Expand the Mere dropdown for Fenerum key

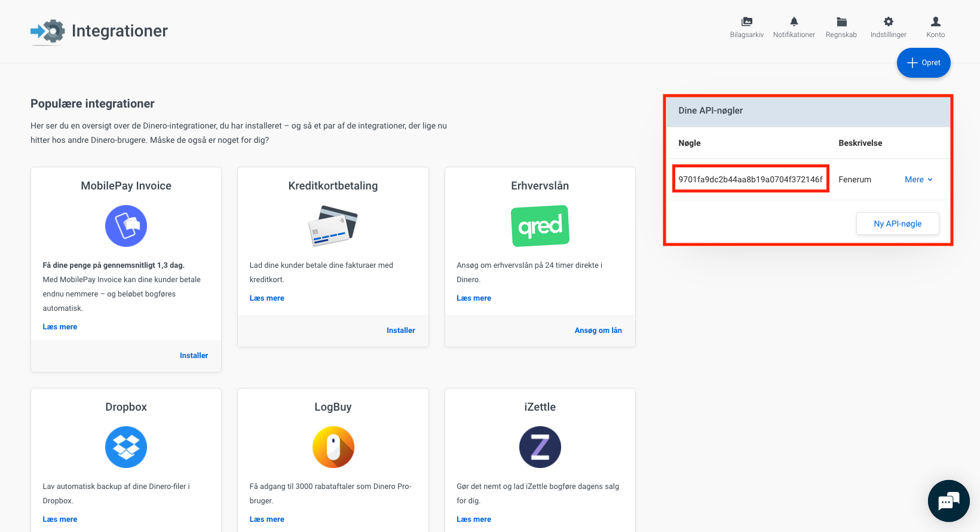coord(918,179)
